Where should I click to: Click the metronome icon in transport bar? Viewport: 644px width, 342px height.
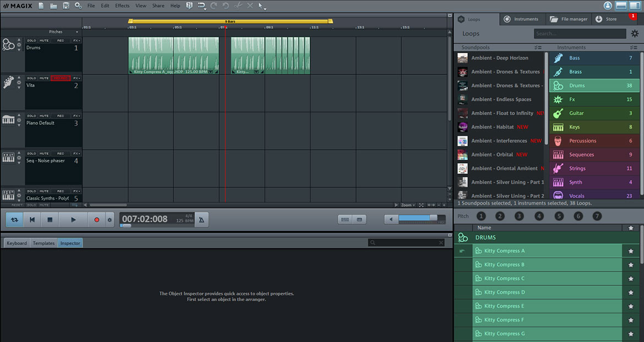tap(201, 219)
